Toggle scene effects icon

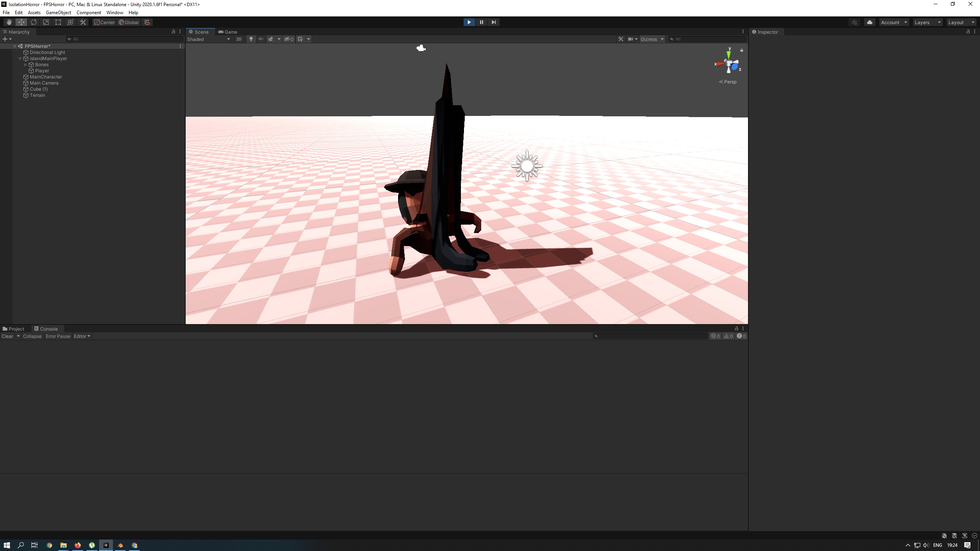tap(271, 39)
